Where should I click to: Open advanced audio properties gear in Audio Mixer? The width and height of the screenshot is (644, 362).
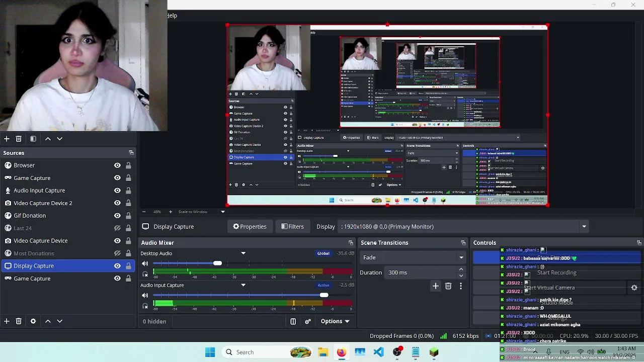pyautogui.click(x=308, y=321)
